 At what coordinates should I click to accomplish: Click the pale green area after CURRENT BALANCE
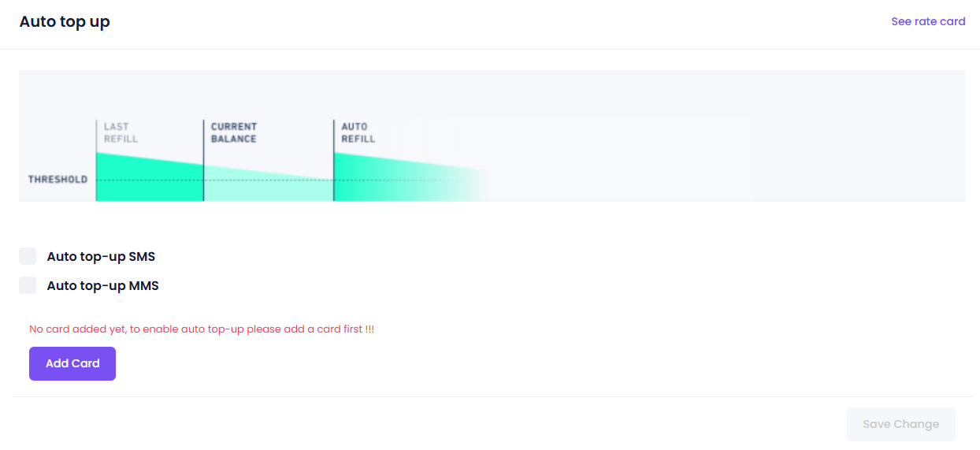coord(268,188)
